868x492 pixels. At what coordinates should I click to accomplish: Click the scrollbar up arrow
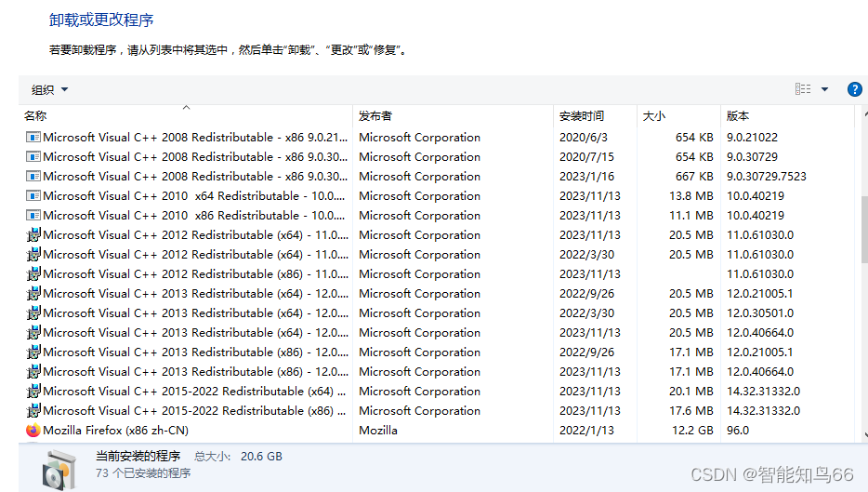(x=864, y=113)
